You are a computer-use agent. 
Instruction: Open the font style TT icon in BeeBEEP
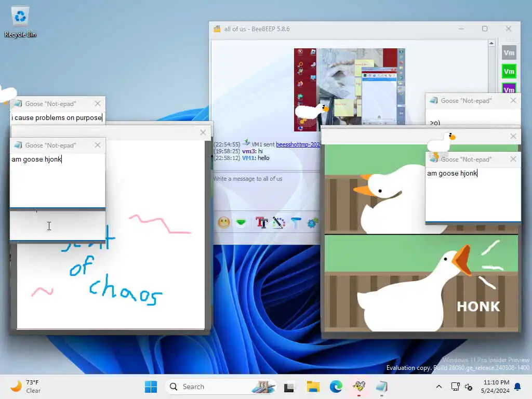tap(262, 222)
